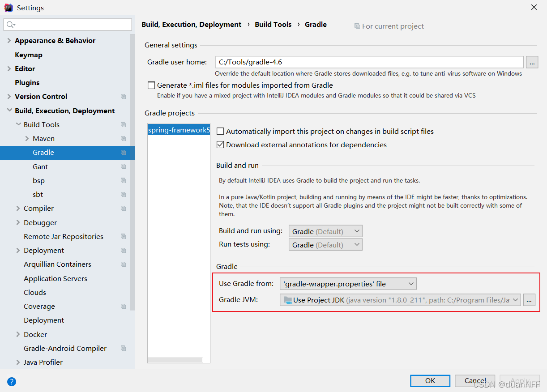Enable Generate *.iml files for modules checkbox
Image resolution: width=547 pixels, height=392 pixels.
(151, 85)
